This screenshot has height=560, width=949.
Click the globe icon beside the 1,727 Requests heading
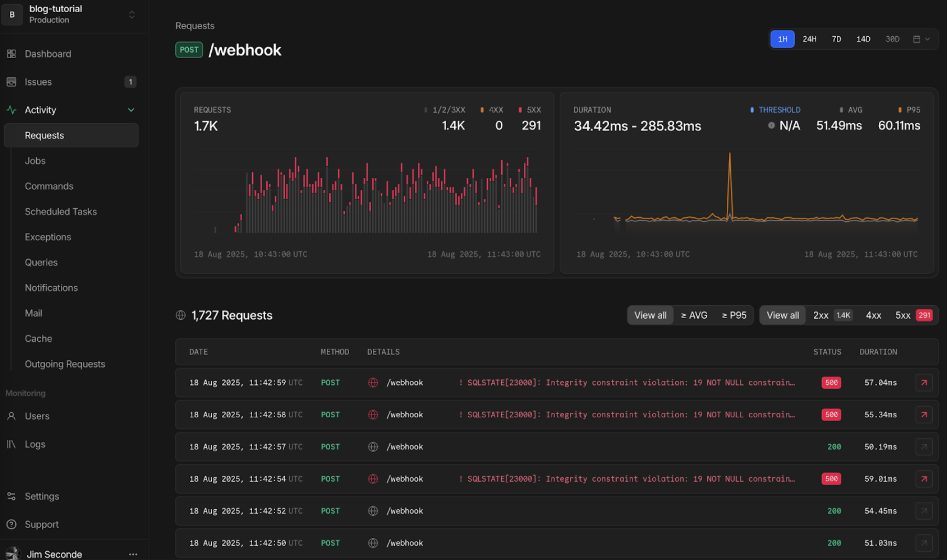(x=180, y=315)
